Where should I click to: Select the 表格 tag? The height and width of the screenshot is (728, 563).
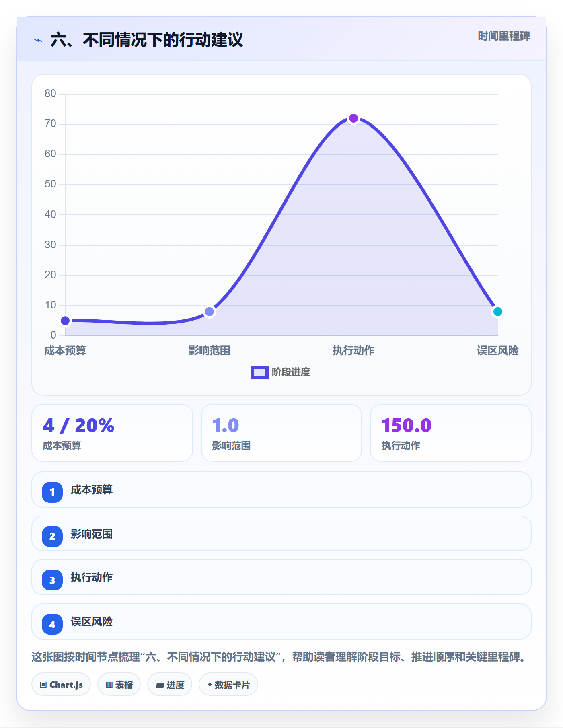(x=119, y=685)
